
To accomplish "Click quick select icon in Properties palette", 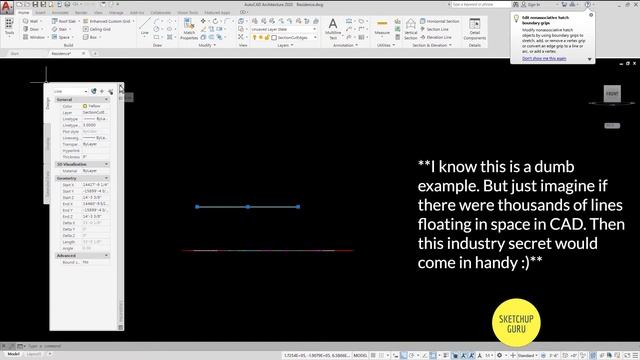I will (111, 91).
